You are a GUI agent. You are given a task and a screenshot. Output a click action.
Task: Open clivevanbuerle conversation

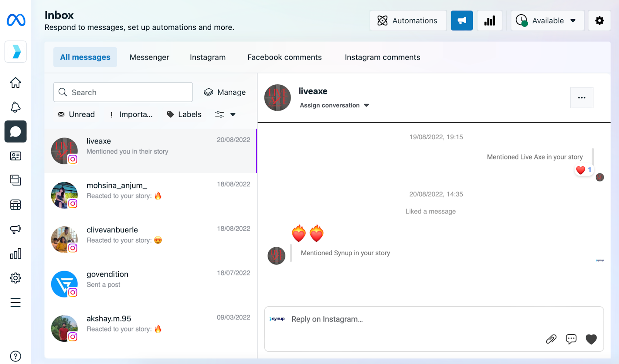point(150,239)
